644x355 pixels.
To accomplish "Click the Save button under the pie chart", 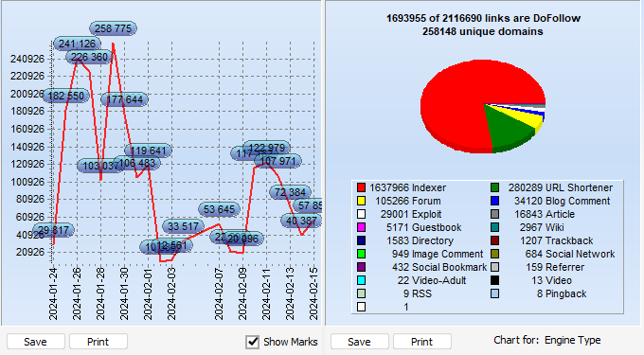I will [359, 342].
